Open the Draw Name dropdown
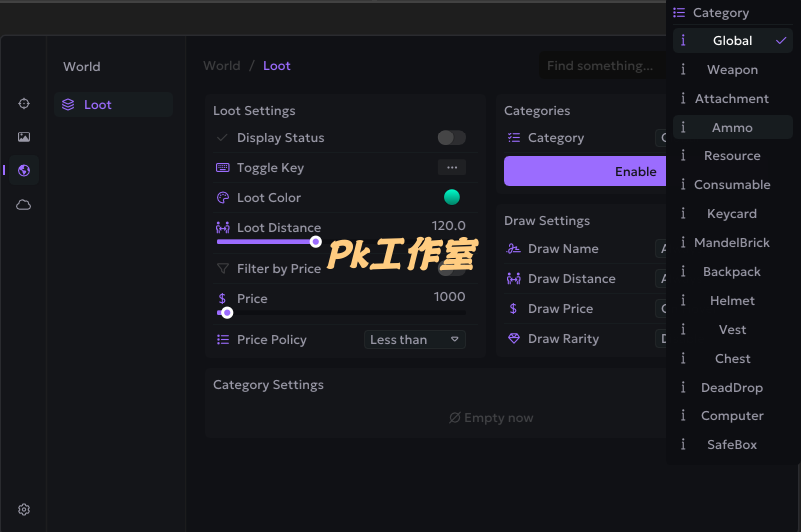The height and width of the screenshot is (532, 801). point(660,249)
